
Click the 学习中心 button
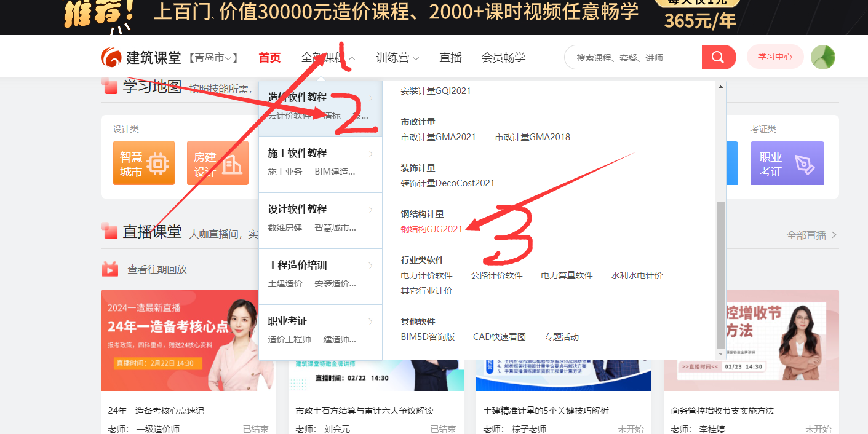click(775, 57)
